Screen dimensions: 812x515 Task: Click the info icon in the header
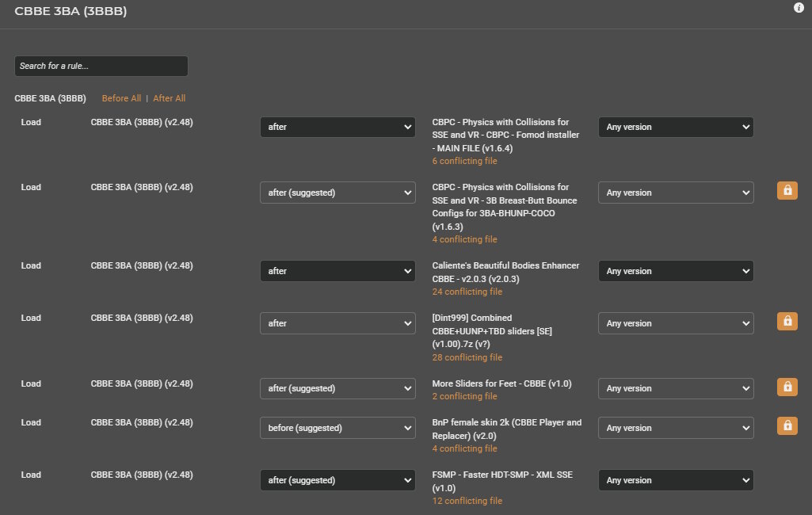pos(799,8)
